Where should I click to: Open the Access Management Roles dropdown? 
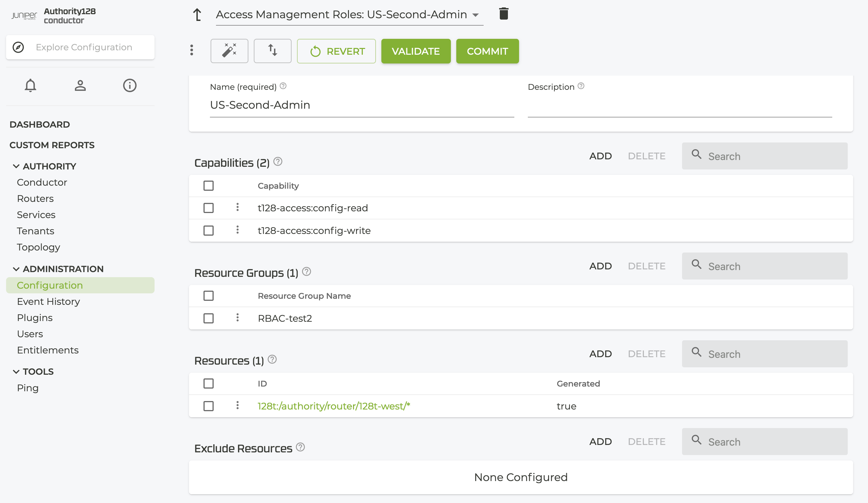(475, 15)
